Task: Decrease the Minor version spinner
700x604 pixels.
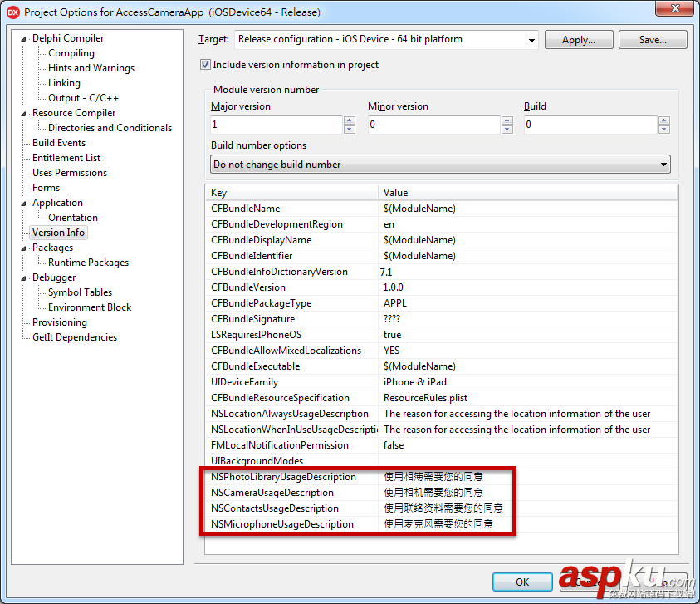Action: [507, 129]
